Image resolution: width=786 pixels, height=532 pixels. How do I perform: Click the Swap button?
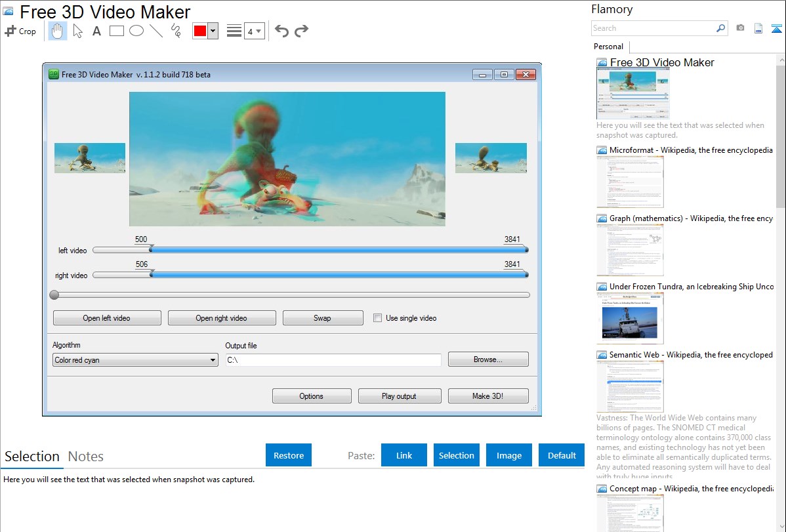pyautogui.click(x=323, y=318)
